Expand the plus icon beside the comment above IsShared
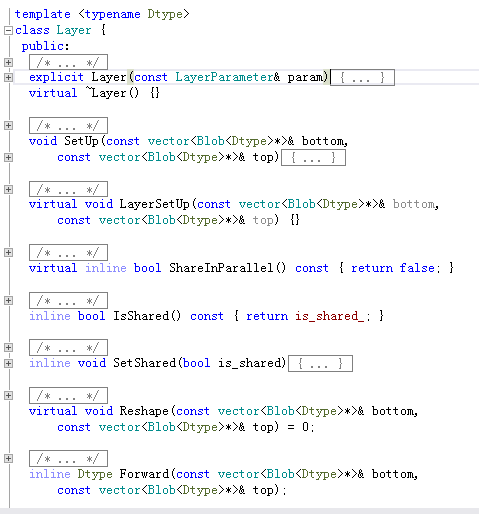The image size is (479, 514). [x=8, y=300]
